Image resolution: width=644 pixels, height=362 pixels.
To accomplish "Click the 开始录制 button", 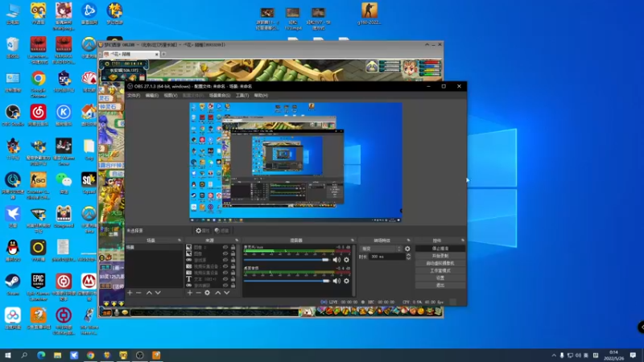I will coord(440,256).
